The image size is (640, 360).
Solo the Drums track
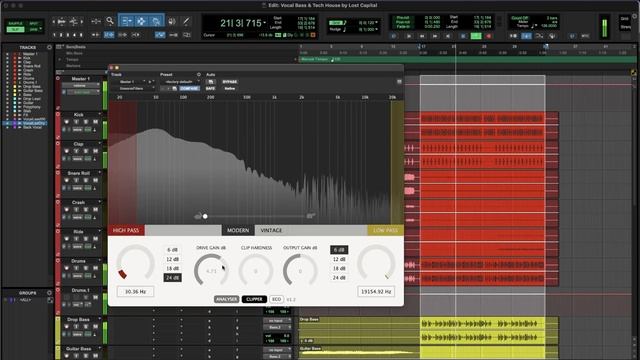pyautogui.click(x=86, y=268)
